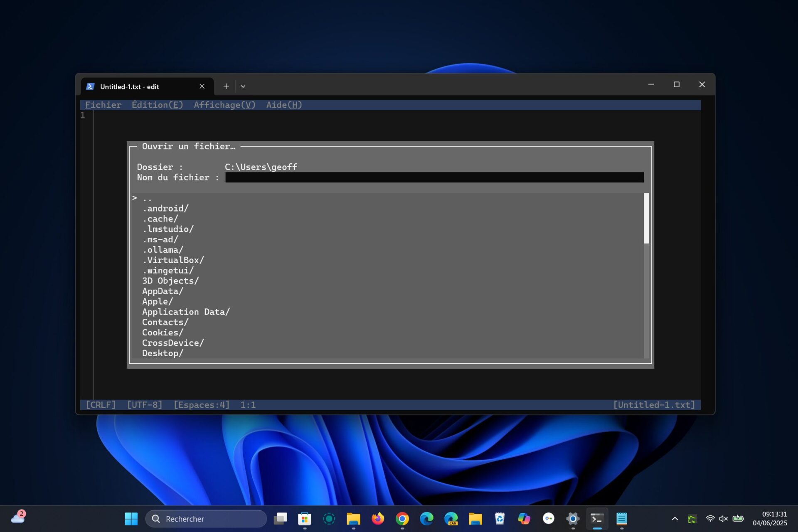Screen dimensions: 798x532
Task: Click the muted volume tray icon
Action: click(724, 519)
